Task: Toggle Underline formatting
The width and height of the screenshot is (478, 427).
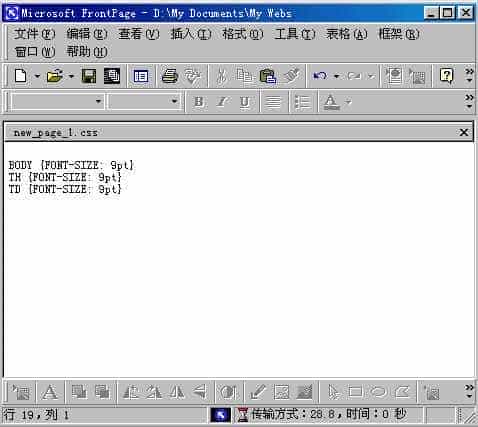Action: tap(245, 102)
